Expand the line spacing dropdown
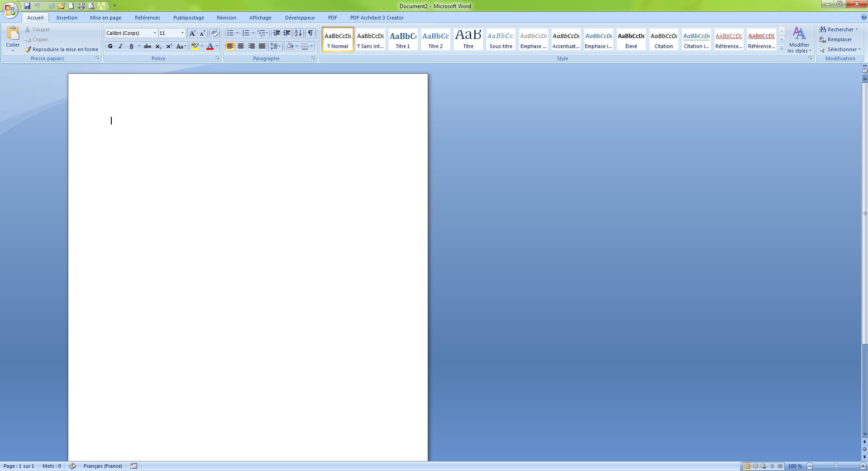Image resolution: width=868 pixels, height=471 pixels. point(280,46)
